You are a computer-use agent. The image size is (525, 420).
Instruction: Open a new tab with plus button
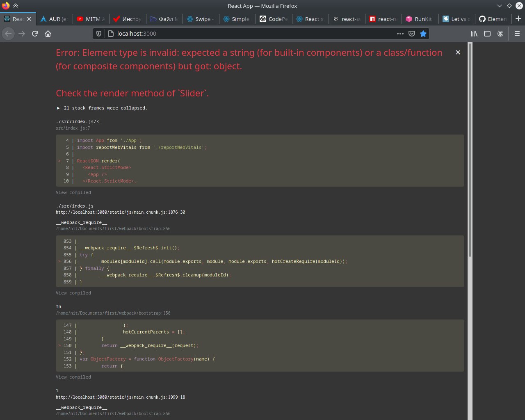(518, 18)
